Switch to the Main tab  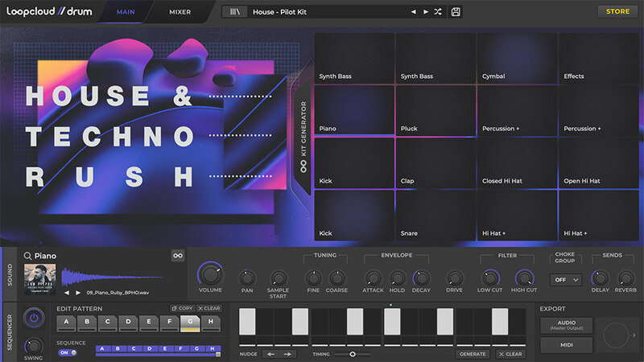pos(126,12)
